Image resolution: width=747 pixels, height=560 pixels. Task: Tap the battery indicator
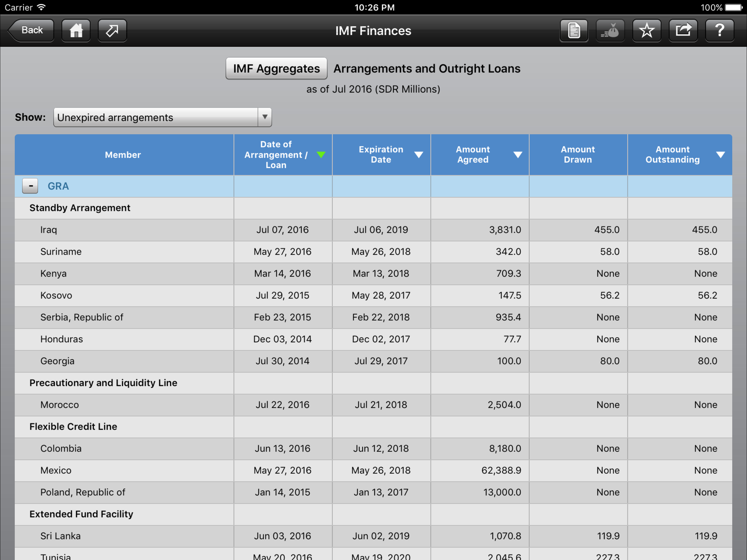(734, 7)
